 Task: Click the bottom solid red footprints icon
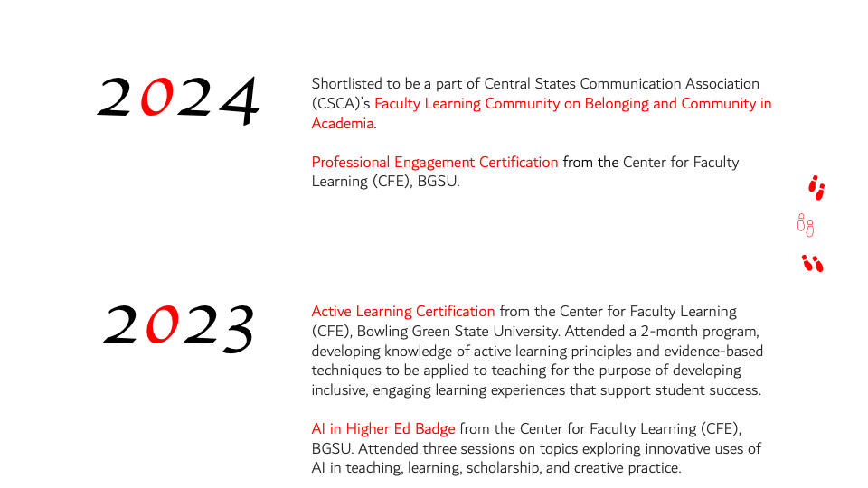tap(812, 263)
